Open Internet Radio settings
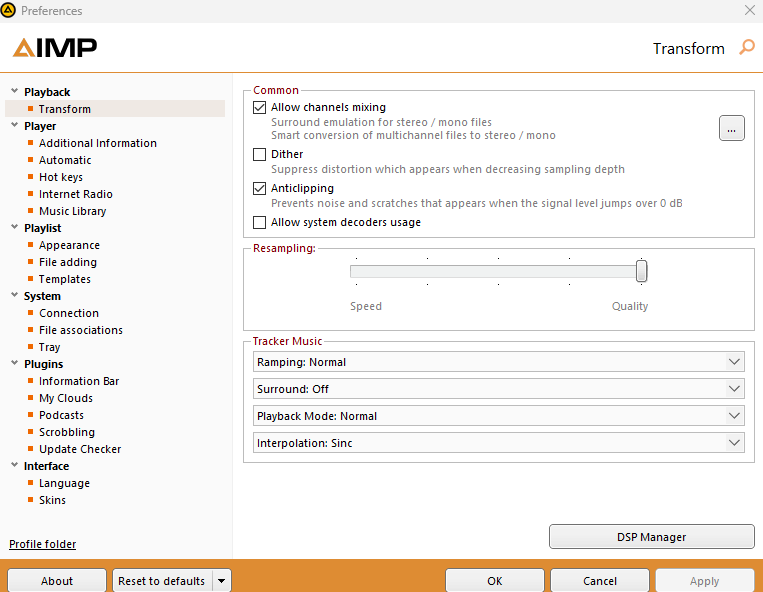 [76, 194]
